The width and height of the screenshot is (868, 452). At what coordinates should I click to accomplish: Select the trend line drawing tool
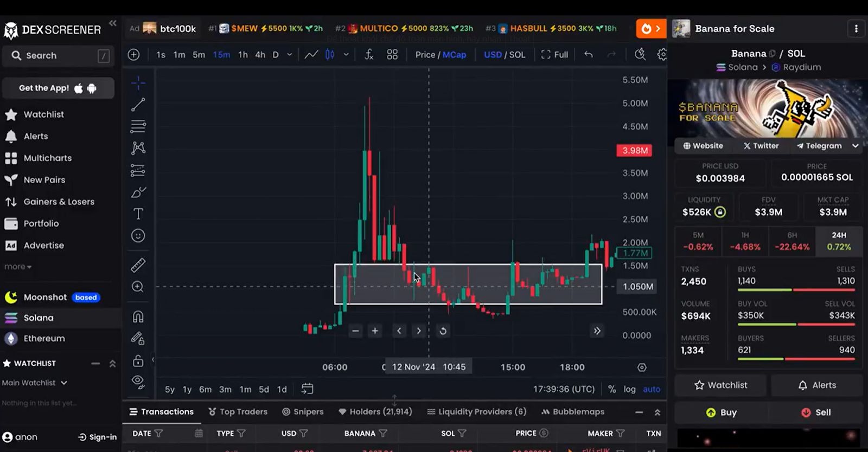point(138,105)
